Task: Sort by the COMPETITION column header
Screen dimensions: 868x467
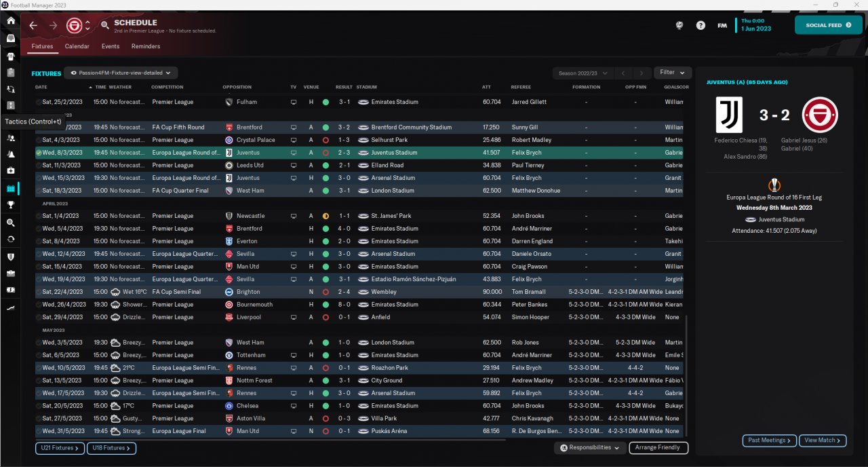Action: click(x=167, y=87)
